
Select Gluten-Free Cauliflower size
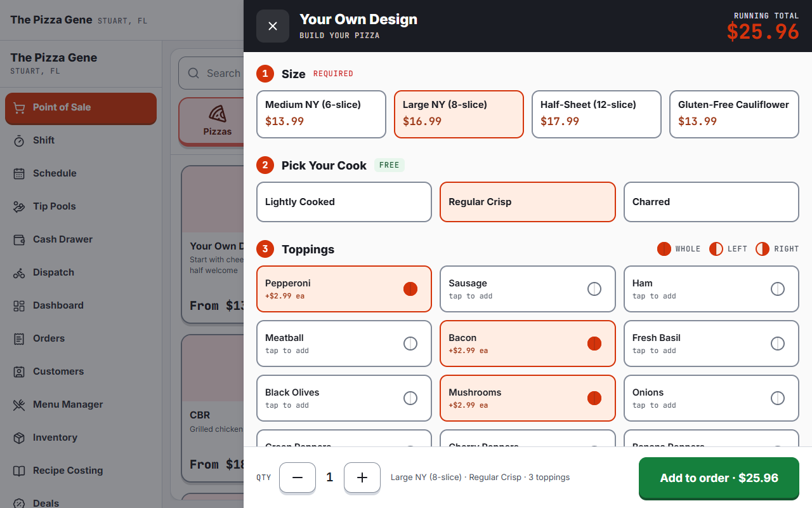click(734, 114)
